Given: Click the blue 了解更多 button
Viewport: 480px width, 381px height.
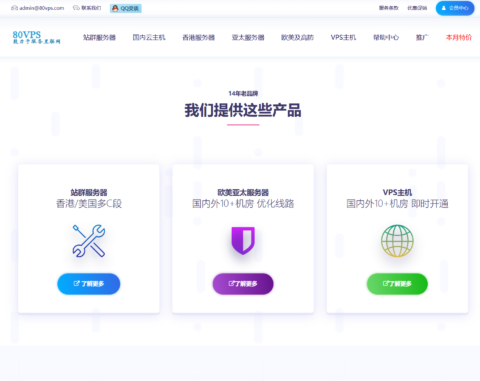Looking at the screenshot, I should 89,284.
